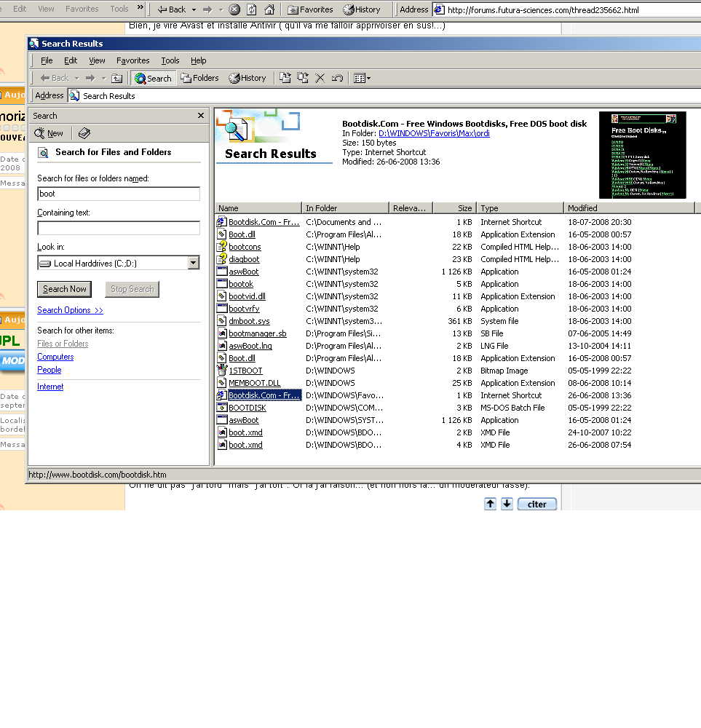This screenshot has height=728, width=701.
Task: Click the eraser icon beside New
Action: tap(84, 133)
